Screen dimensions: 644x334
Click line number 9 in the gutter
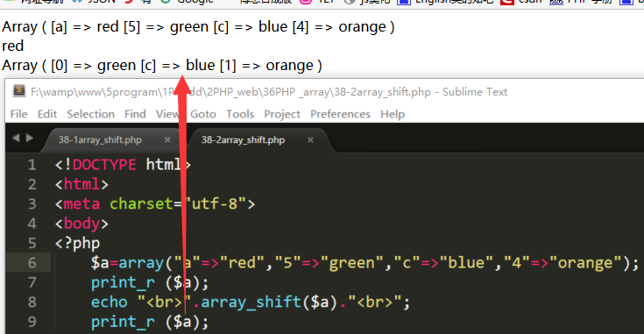click(32, 322)
